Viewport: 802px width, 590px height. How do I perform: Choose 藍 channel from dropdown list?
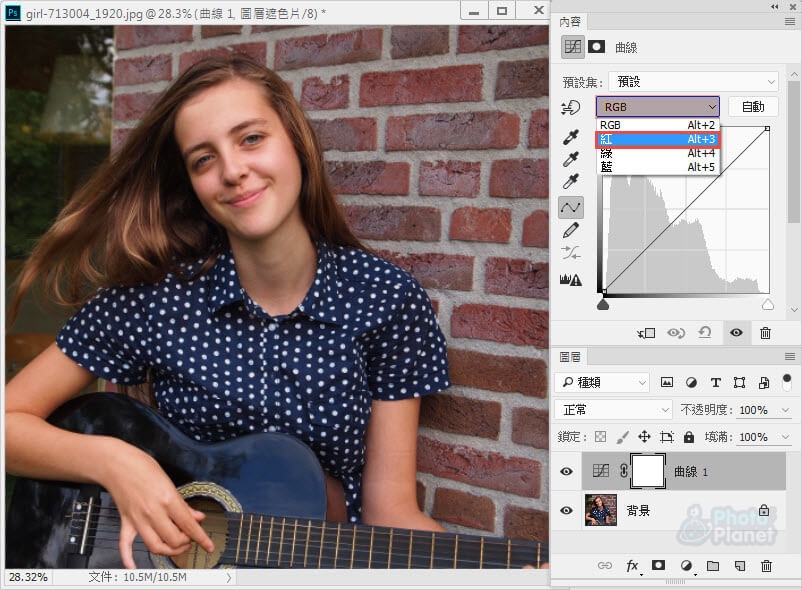(x=658, y=167)
